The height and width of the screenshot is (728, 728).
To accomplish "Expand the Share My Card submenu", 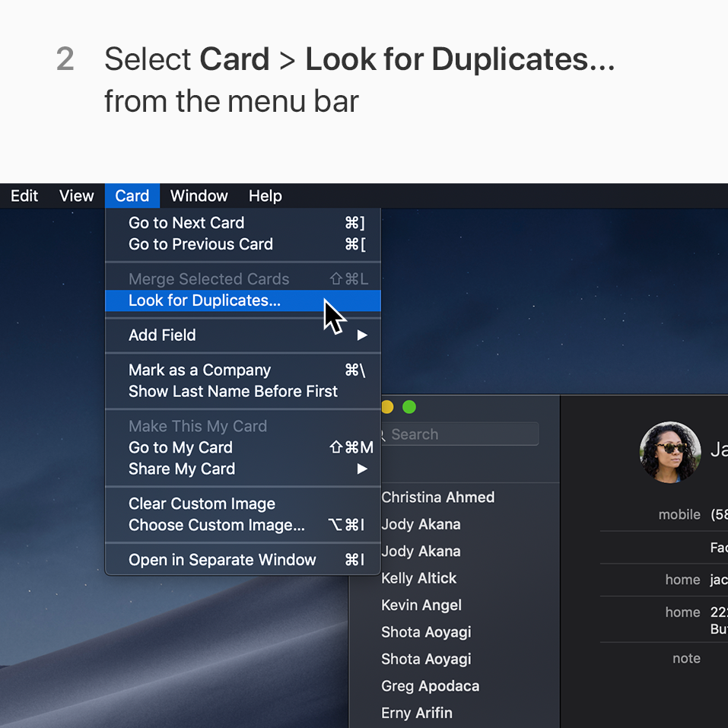I will point(243,469).
